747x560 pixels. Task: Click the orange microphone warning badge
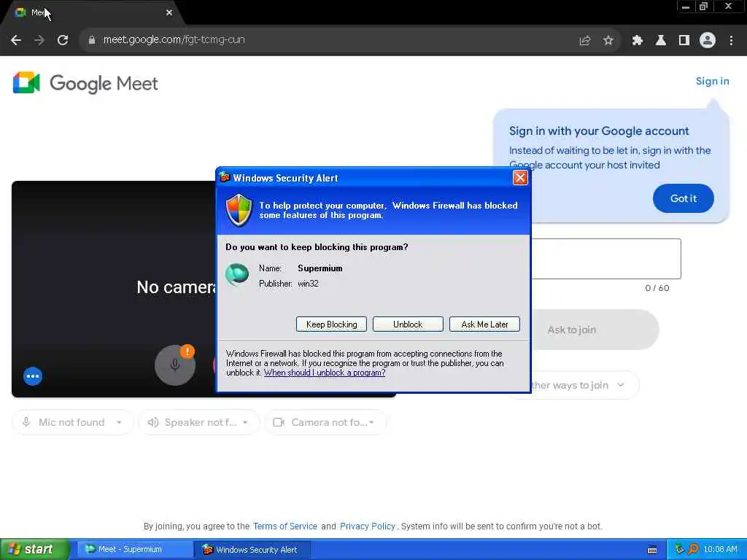187,351
